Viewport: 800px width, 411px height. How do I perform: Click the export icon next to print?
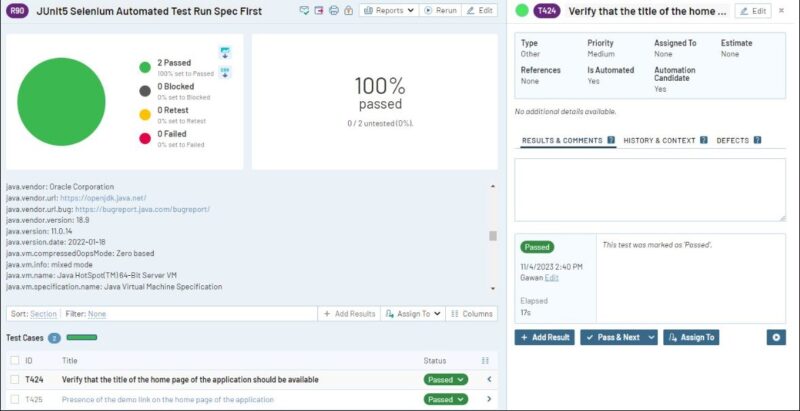(x=319, y=10)
